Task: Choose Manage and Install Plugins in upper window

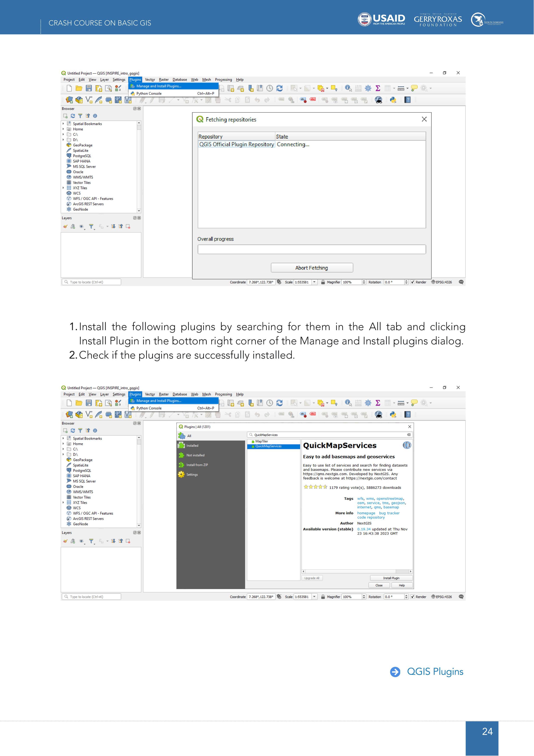Action: pyautogui.click(x=159, y=86)
